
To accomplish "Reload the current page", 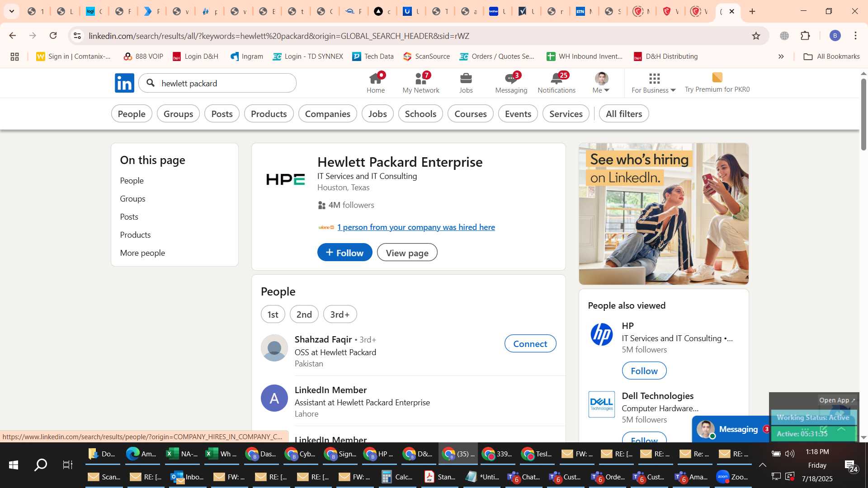I will pyautogui.click(x=53, y=36).
